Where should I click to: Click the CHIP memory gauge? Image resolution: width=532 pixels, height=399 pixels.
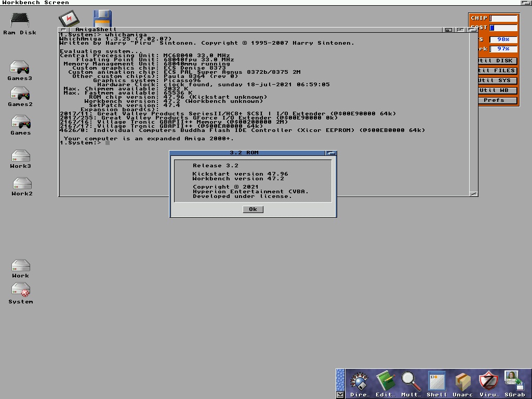(x=504, y=18)
